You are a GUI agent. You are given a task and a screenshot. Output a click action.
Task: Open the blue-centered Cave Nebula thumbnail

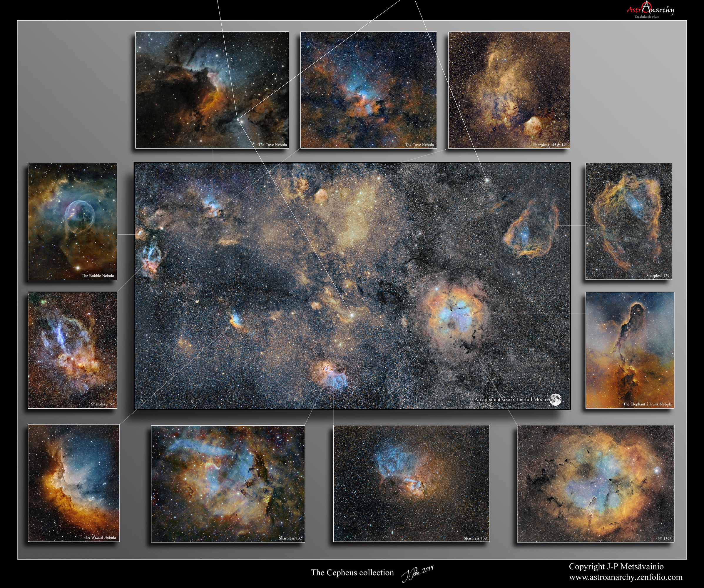tap(368, 90)
